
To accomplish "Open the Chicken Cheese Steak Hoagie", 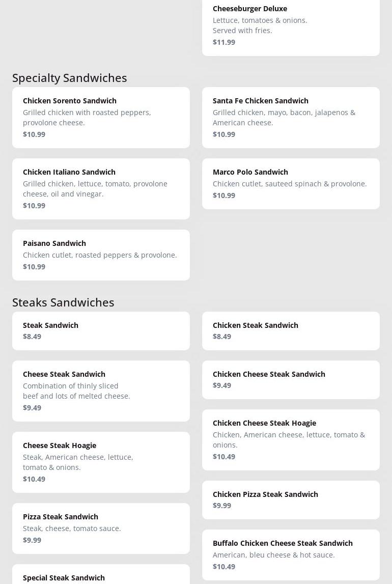I will [x=291, y=440].
